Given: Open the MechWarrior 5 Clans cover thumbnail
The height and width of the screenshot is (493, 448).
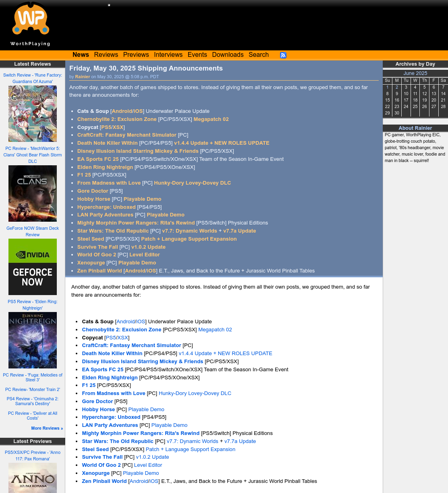Looking at the screenshot, I should pos(33,193).
